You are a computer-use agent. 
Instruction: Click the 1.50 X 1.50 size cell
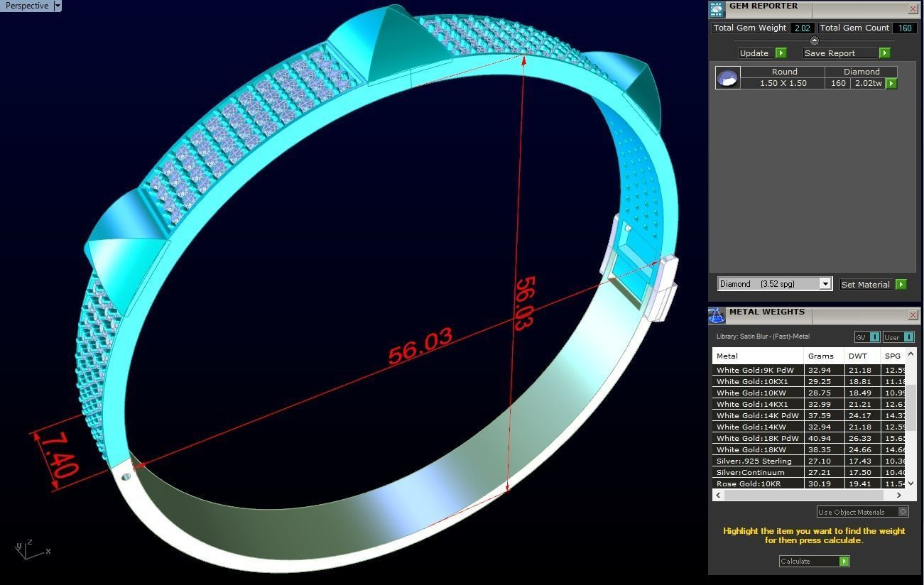click(783, 83)
